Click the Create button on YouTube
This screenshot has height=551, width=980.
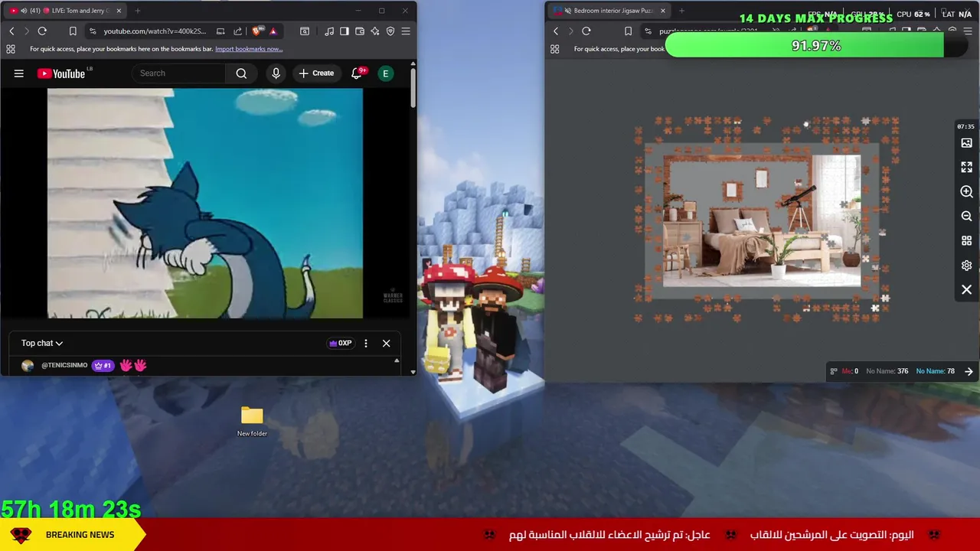(316, 73)
